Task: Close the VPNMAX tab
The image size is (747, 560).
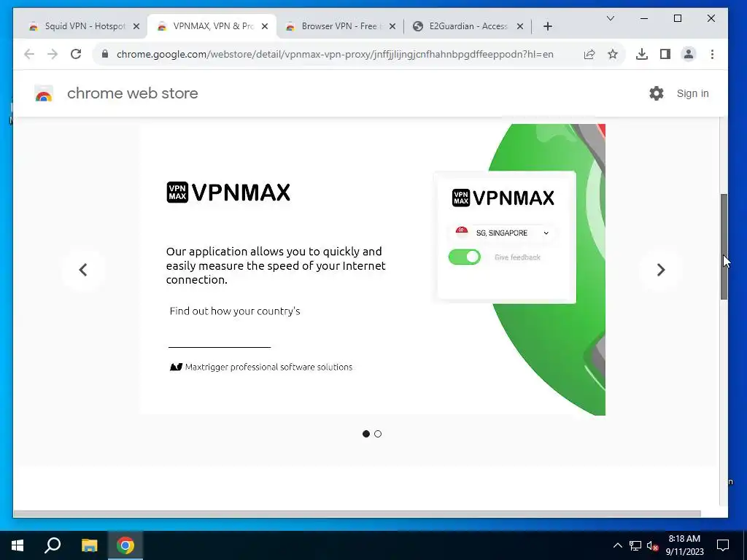Action: pos(265,26)
